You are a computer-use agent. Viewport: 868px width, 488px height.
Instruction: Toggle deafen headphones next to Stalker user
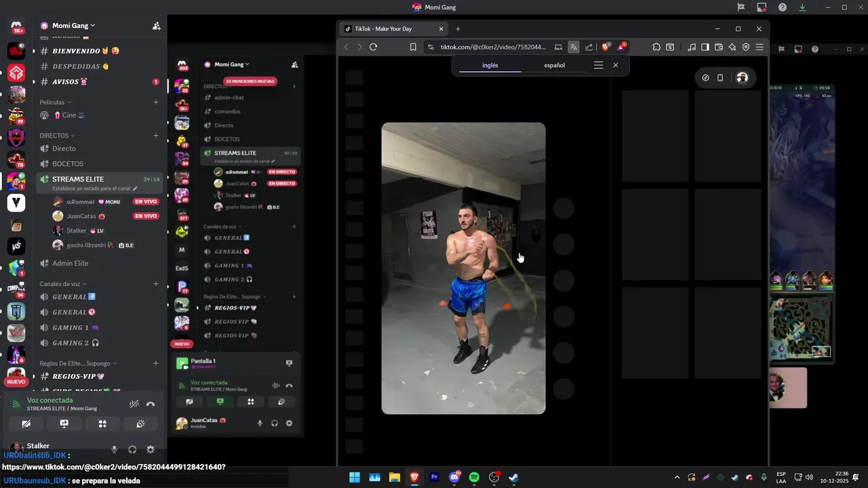[132, 449]
